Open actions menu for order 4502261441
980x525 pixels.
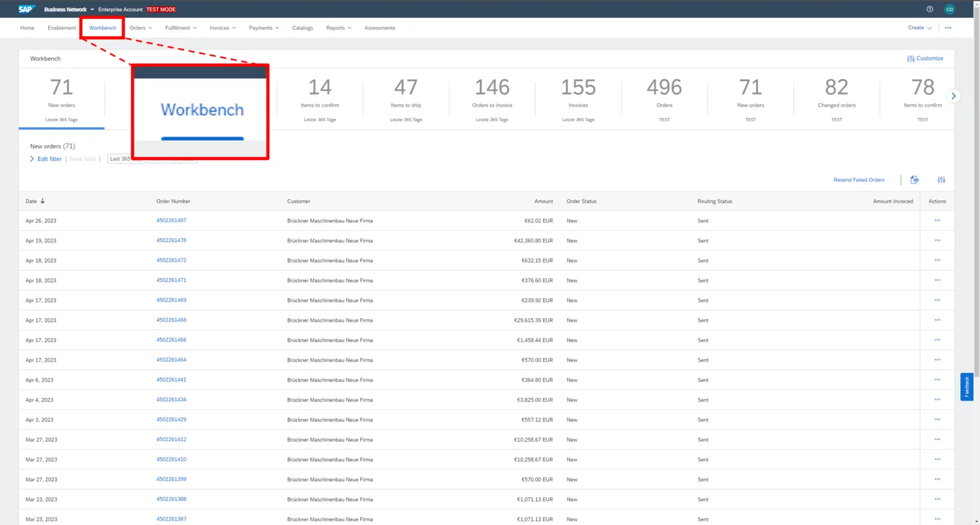pyautogui.click(x=937, y=380)
